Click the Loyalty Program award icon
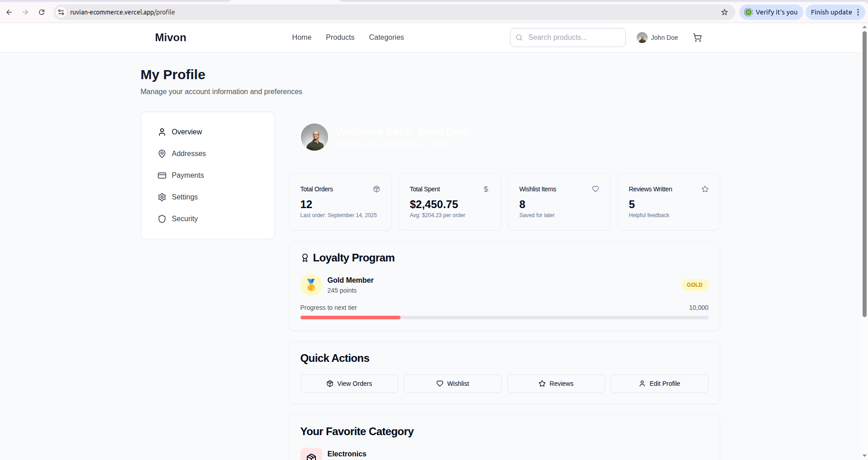This screenshot has height=460, width=868. click(x=305, y=258)
